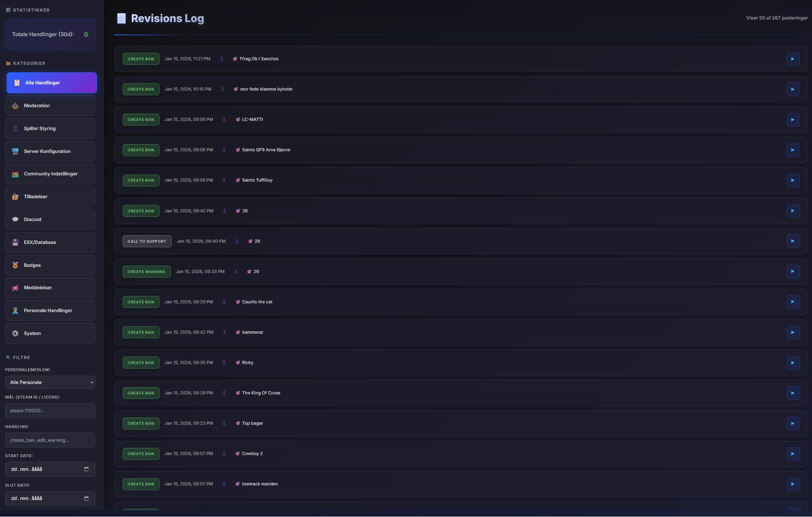Expand the Create Warning entry arrow
Viewport: 812px width, 517px height.
793,271
